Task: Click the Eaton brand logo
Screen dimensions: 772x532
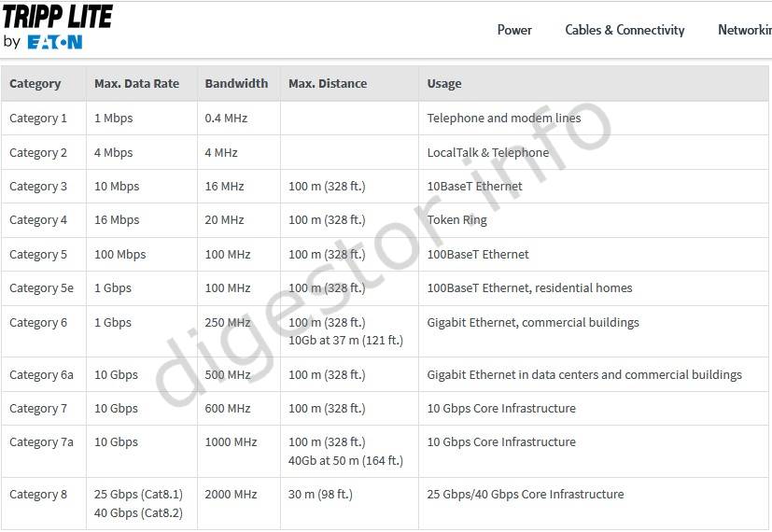Action: point(54,42)
